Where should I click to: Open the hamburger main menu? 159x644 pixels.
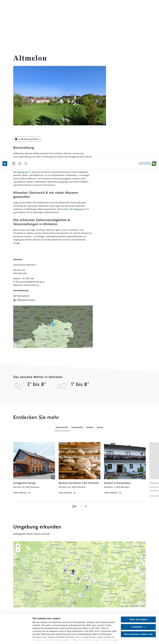pyautogui.click(x=5, y=164)
